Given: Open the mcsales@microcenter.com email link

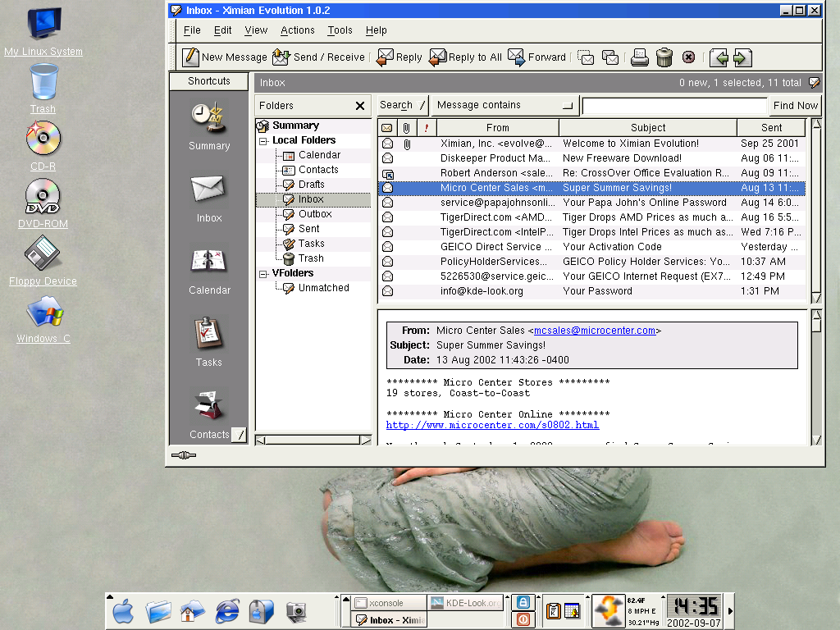Looking at the screenshot, I should click(595, 331).
